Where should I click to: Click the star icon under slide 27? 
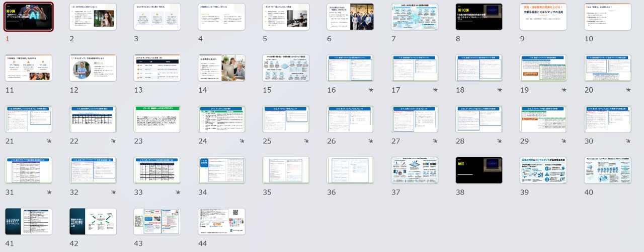click(436, 141)
